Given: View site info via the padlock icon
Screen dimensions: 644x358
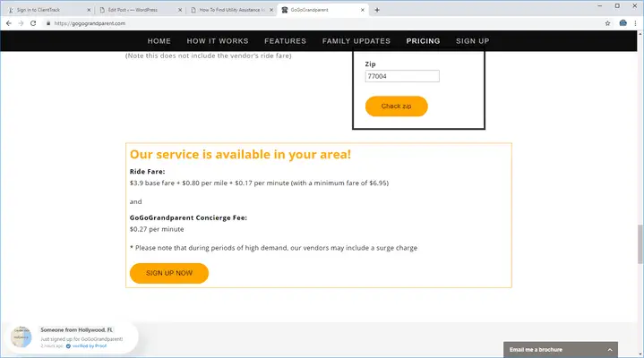Looking at the screenshot, I should click(48, 23).
